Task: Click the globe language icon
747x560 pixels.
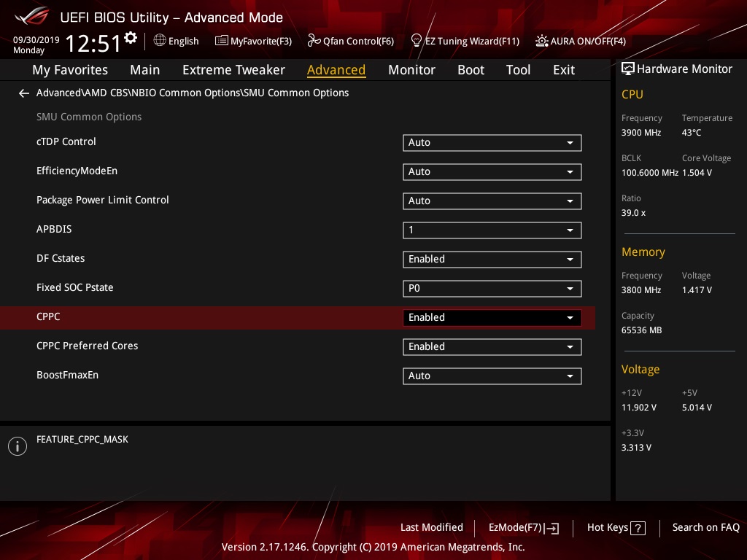Action: tap(160, 41)
